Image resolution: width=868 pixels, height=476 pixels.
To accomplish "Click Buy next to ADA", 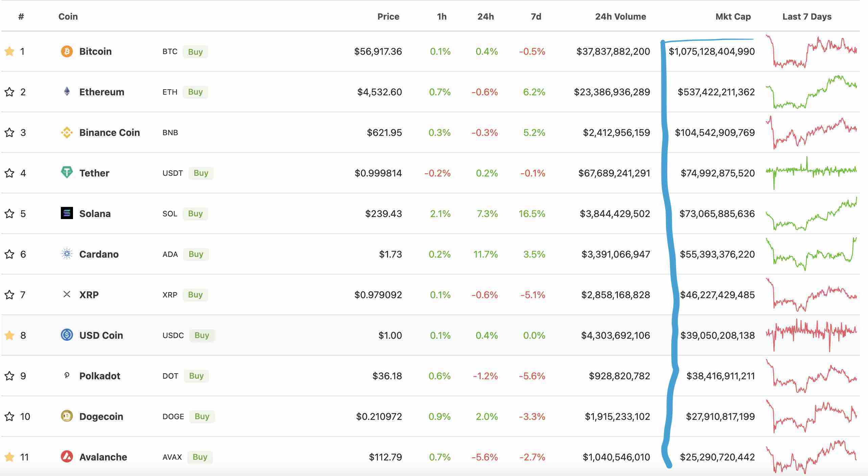I will coord(196,254).
